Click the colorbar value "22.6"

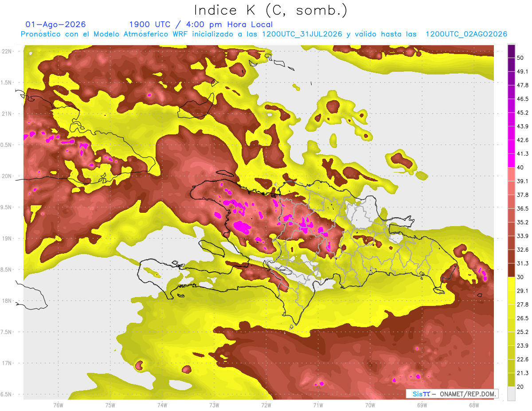(523, 360)
